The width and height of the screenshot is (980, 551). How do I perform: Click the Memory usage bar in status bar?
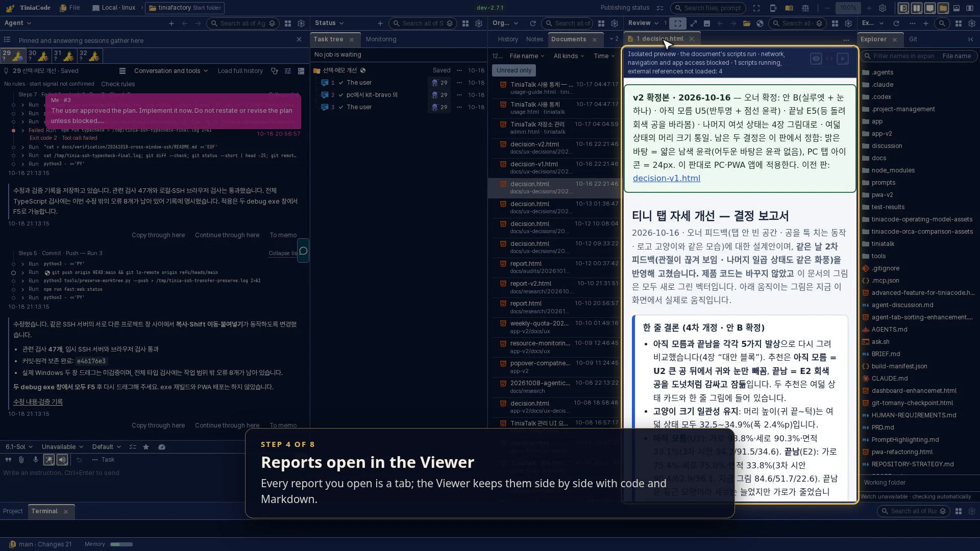(121, 544)
